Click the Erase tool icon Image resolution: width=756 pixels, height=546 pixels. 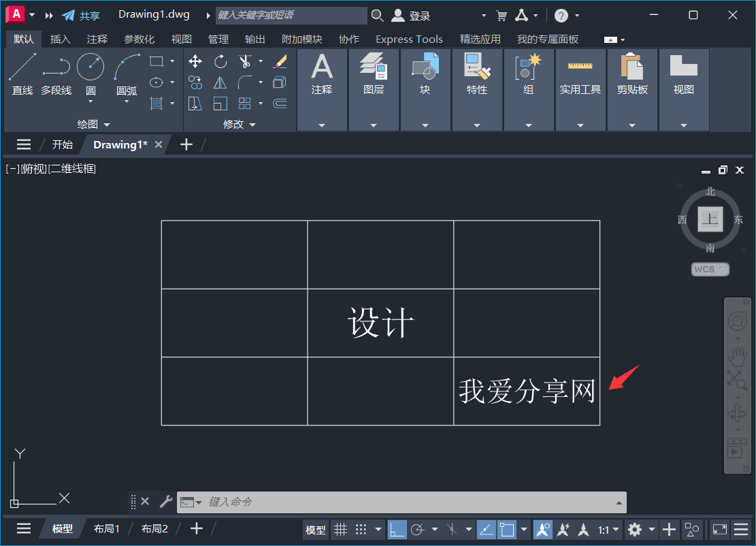(280, 61)
